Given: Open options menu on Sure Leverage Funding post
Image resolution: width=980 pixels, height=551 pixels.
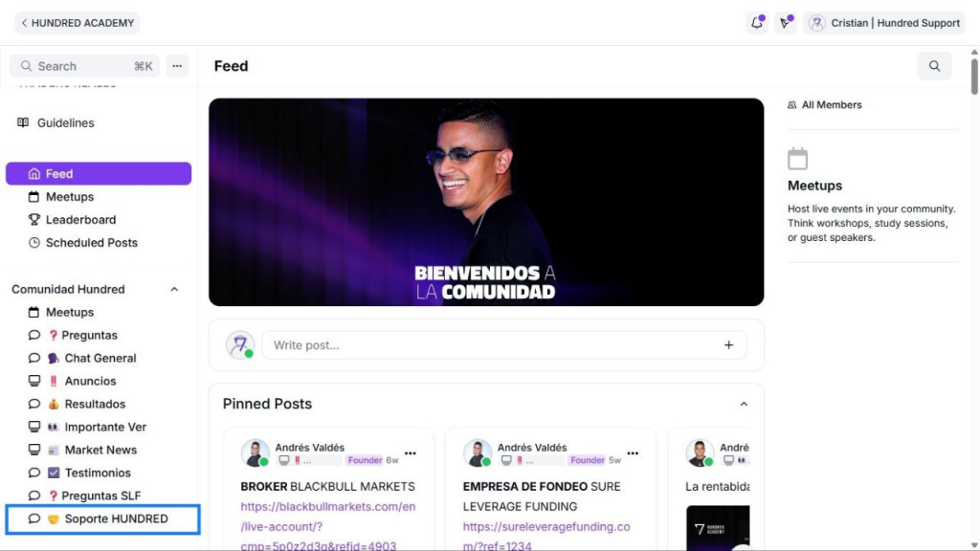Looking at the screenshot, I should tap(633, 453).
